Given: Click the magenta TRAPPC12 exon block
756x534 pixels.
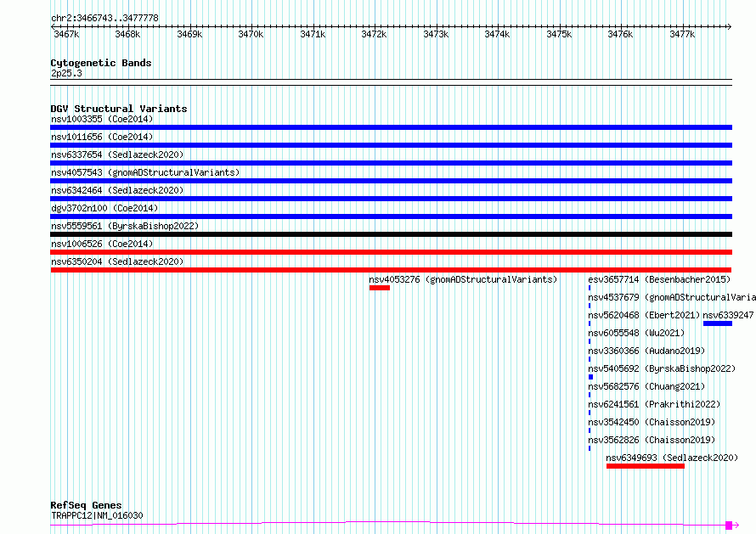Looking at the screenshot, I should click(x=729, y=525).
